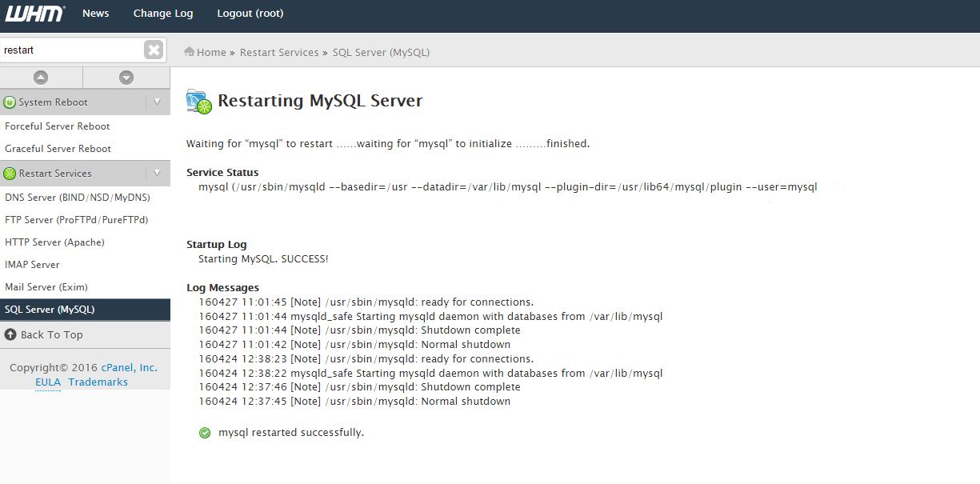This screenshot has width=980, height=484.
Task: Click the Restarting MySQL Server page icon
Action: 199,102
